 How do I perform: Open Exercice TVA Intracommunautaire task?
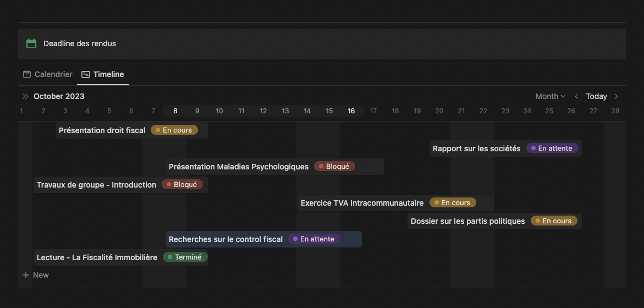pyautogui.click(x=362, y=203)
